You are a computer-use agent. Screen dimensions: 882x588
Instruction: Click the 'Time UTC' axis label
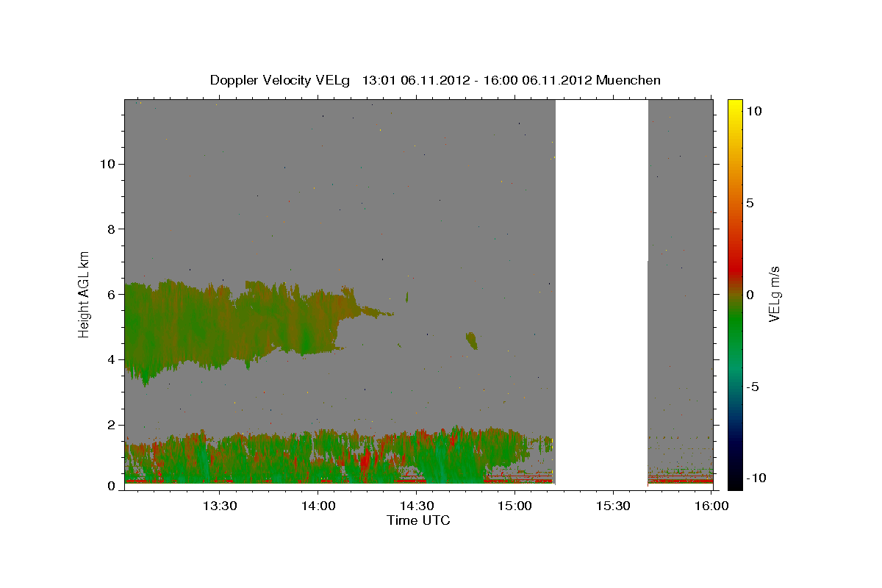point(418,520)
